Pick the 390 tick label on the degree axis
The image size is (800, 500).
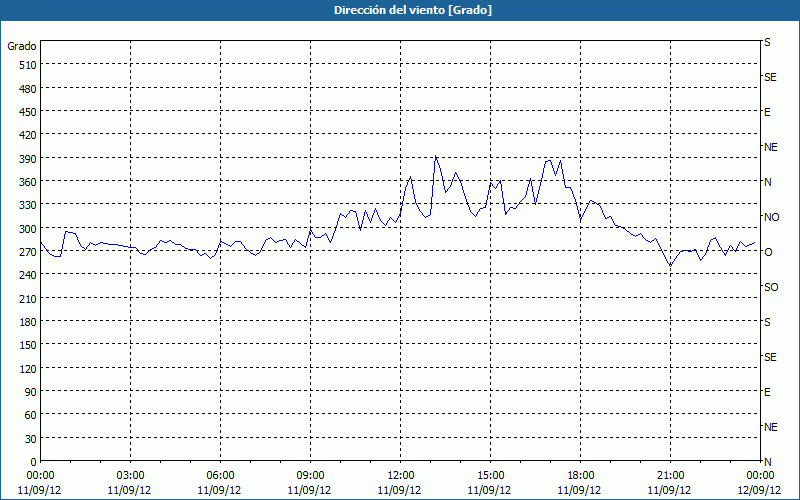pyautogui.click(x=28, y=159)
